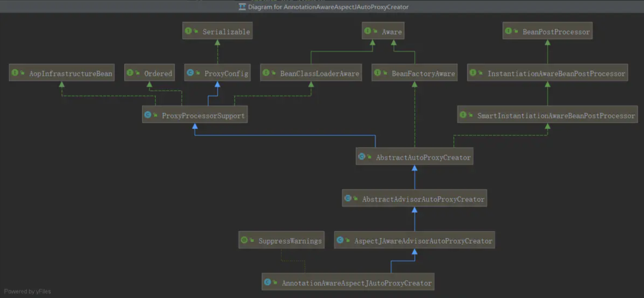Select the SuppressWarnings node label
This screenshot has width=644, height=298.
click(290, 241)
